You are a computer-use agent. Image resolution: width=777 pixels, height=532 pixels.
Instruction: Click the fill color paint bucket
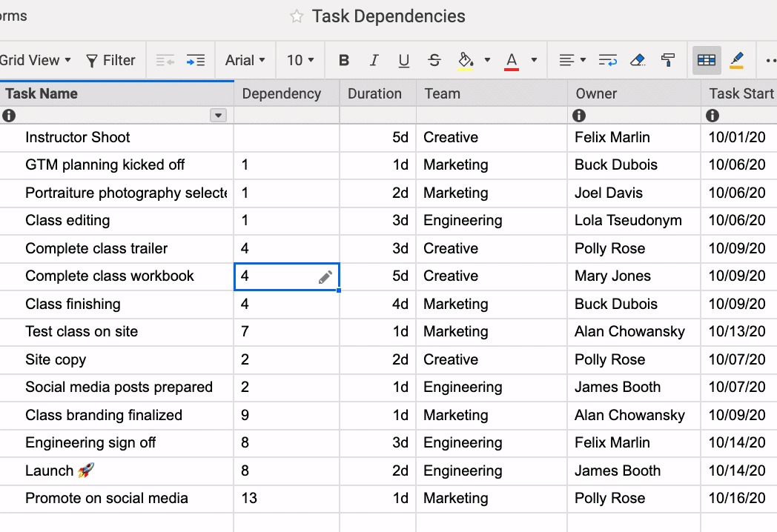pos(466,61)
